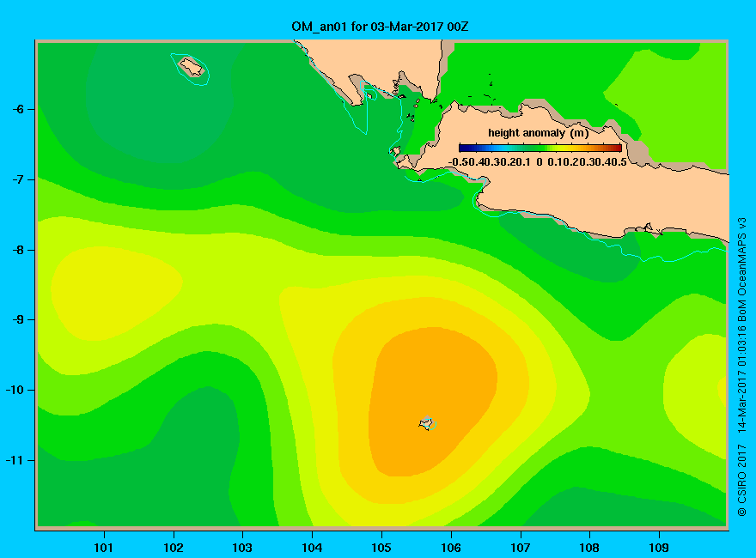Click the title 'OM_an01 for 03-Mar-2017 00Z'

click(380, 27)
